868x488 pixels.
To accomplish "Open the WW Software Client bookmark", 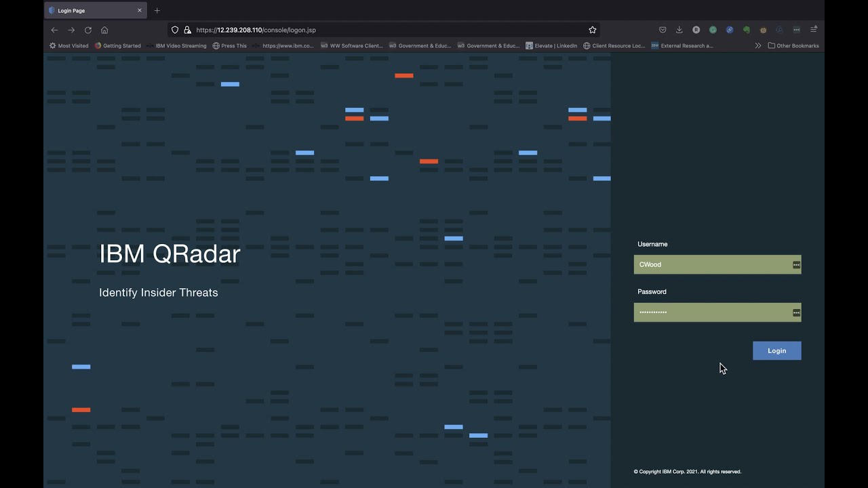I will (x=352, y=46).
